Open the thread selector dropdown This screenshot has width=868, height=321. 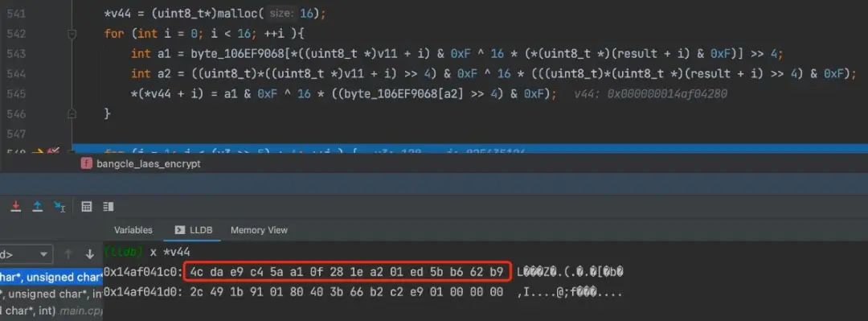26,254
